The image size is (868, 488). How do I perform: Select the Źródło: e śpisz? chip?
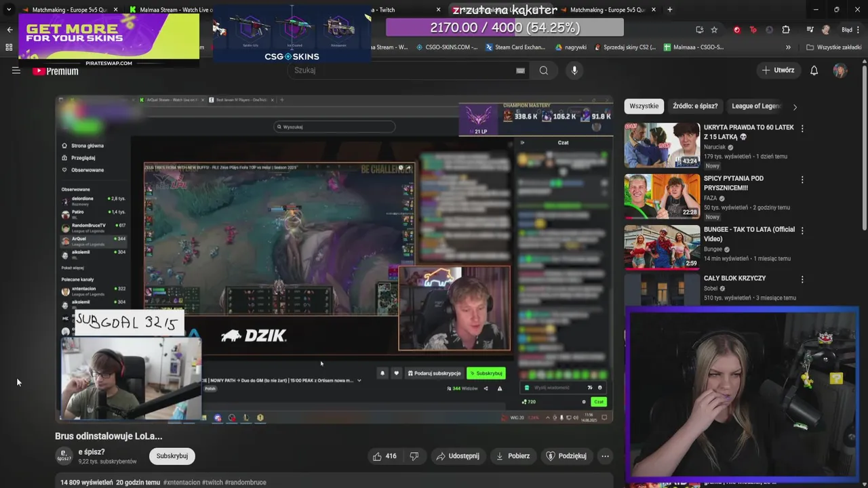pos(695,106)
